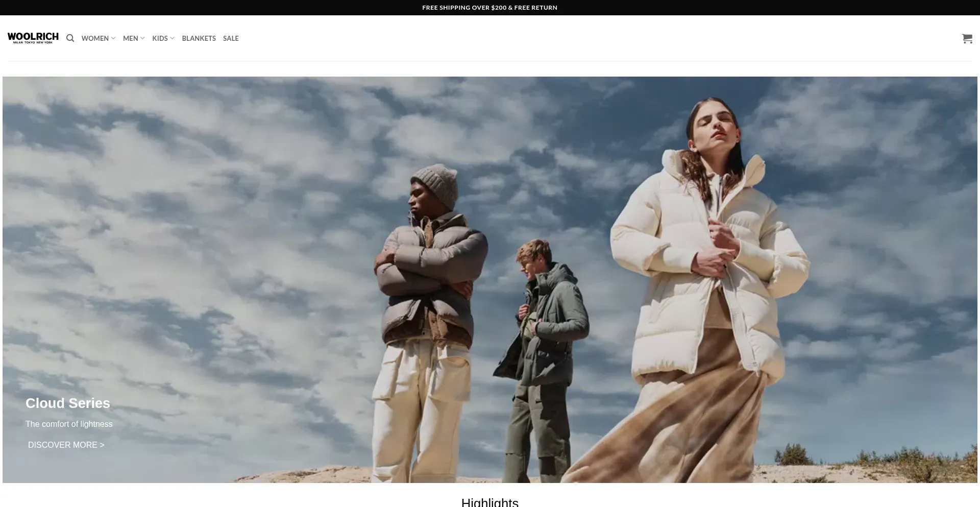The image size is (980, 507).
Task: Expand the chevron next to WOMEN
Action: (x=113, y=38)
